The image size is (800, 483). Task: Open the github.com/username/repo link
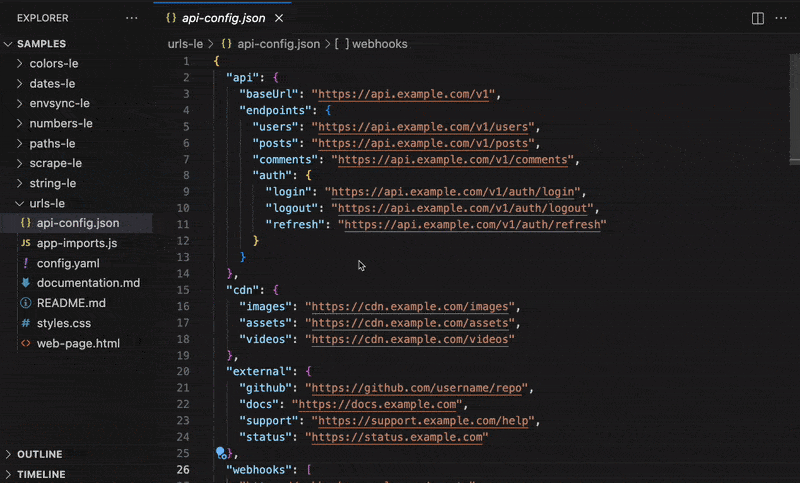point(416,388)
